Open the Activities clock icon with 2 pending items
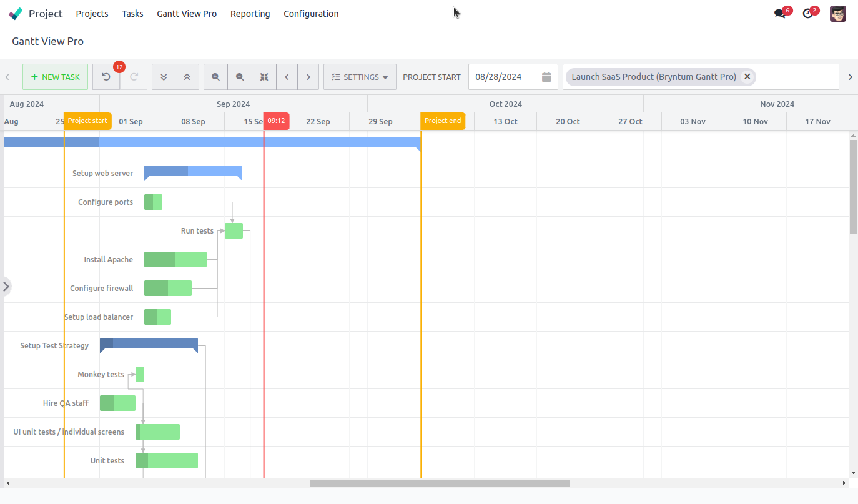 pyautogui.click(x=808, y=12)
